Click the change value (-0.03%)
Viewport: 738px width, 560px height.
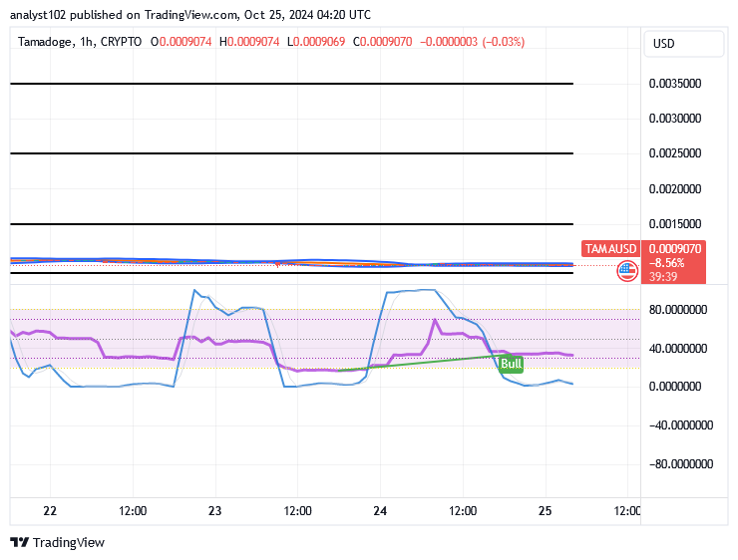pos(504,42)
